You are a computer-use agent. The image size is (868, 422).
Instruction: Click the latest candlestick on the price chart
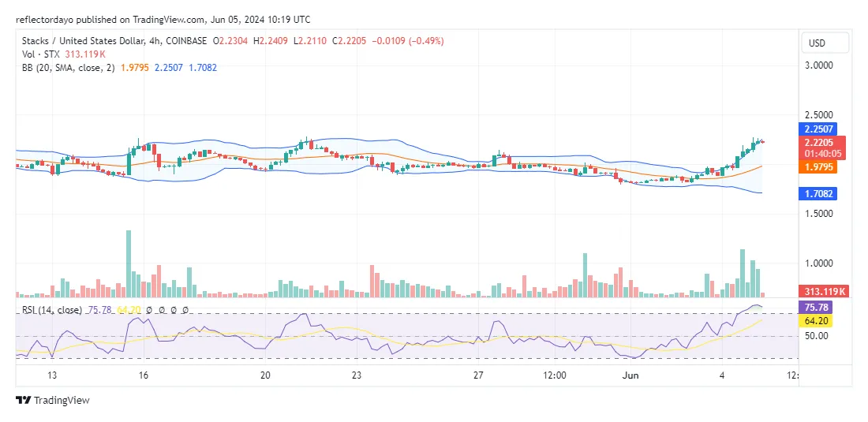coord(762,142)
